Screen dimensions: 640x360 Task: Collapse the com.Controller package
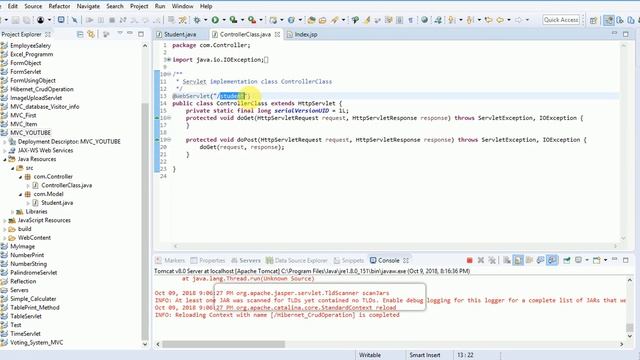(x=20, y=177)
